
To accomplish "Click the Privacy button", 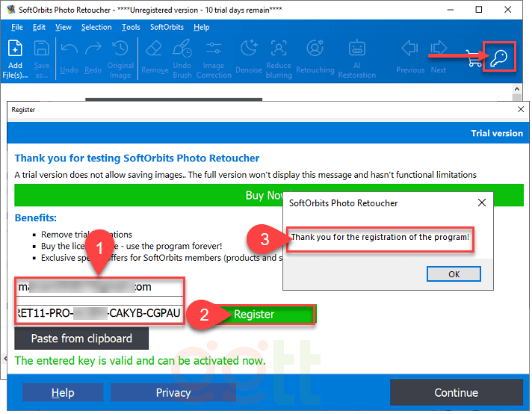I will tap(173, 392).
